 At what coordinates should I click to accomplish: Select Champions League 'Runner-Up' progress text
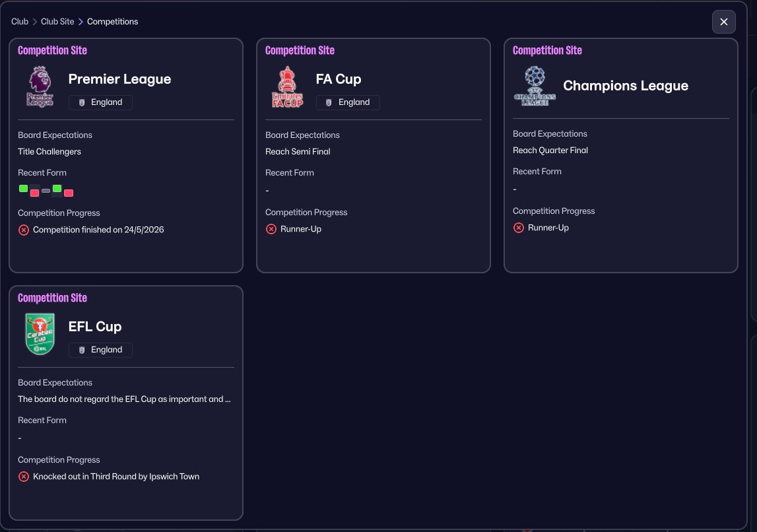point(548,227)
